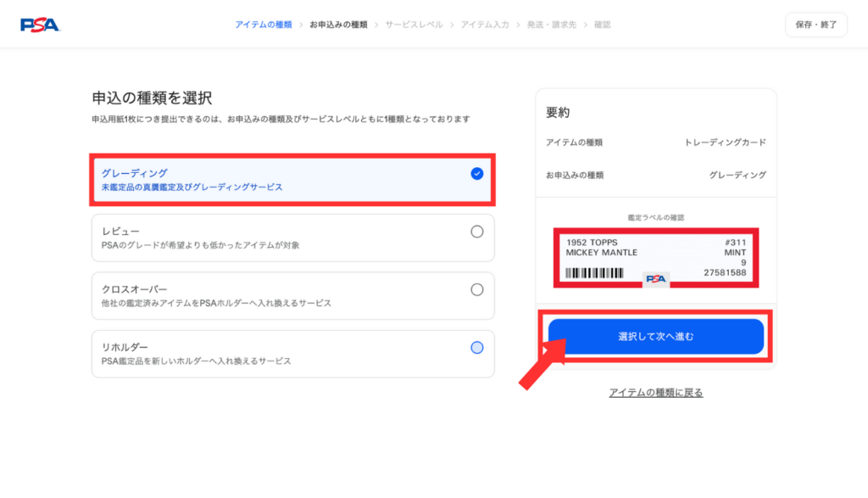Click the 申込用紙1枚につき subtitle text

pos(281,119)
